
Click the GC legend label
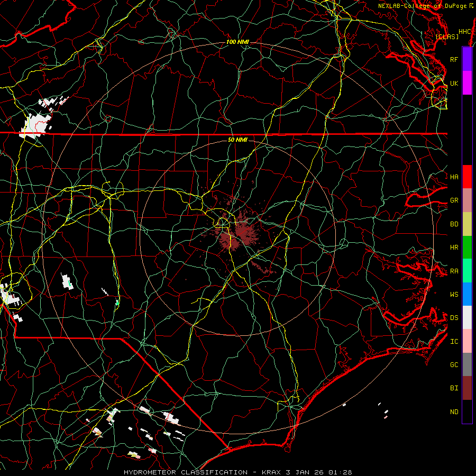[x=454, y=365]
